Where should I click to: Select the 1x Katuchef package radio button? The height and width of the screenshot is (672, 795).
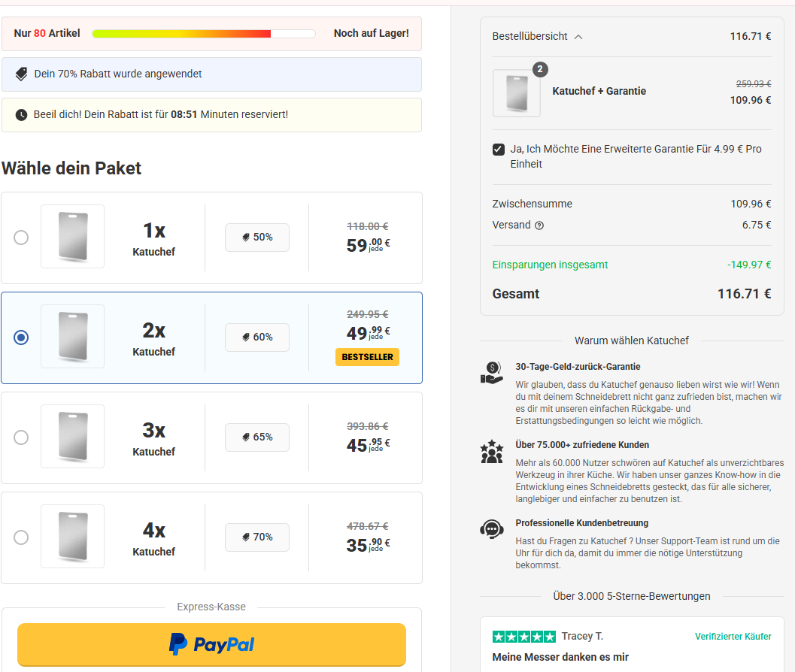coord(21,238)
